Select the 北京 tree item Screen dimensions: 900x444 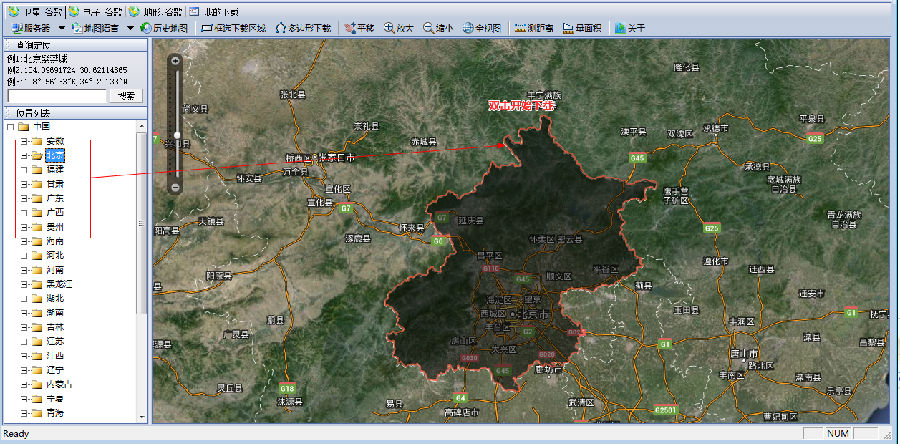(55, 155)
